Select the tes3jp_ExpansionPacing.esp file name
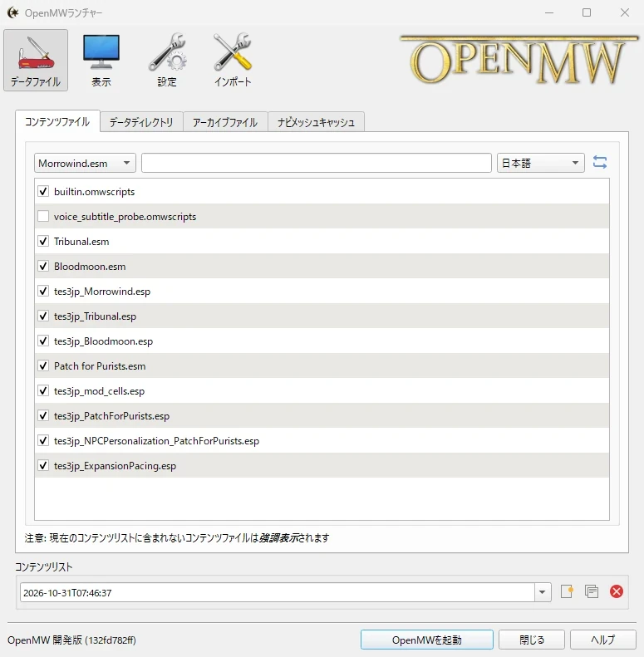The height and width of the screenshot is (657, 644). coord(115,466)
